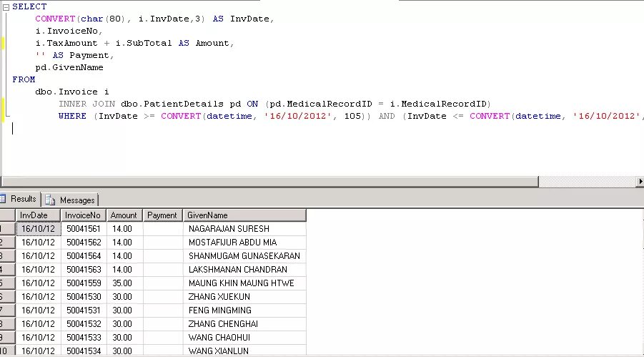The image size is (644, 357).
Task: Open the Messages tab
Action: [x=71, y=200]
